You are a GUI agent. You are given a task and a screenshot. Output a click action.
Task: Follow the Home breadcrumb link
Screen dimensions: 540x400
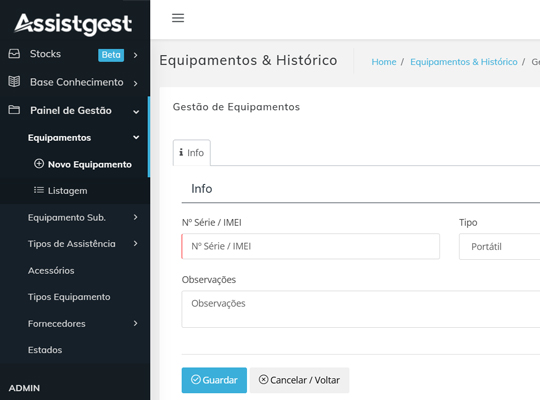pyautogui.click(x=384, y=62)
